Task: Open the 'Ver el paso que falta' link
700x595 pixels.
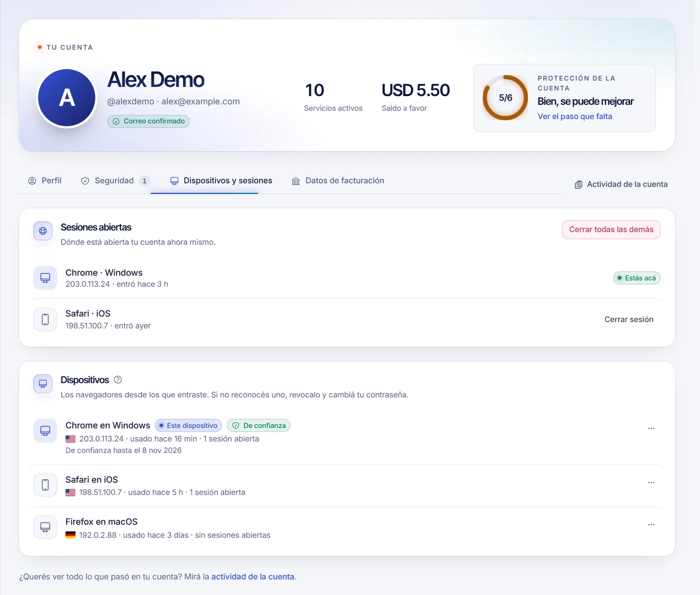Action: [574, 116]
